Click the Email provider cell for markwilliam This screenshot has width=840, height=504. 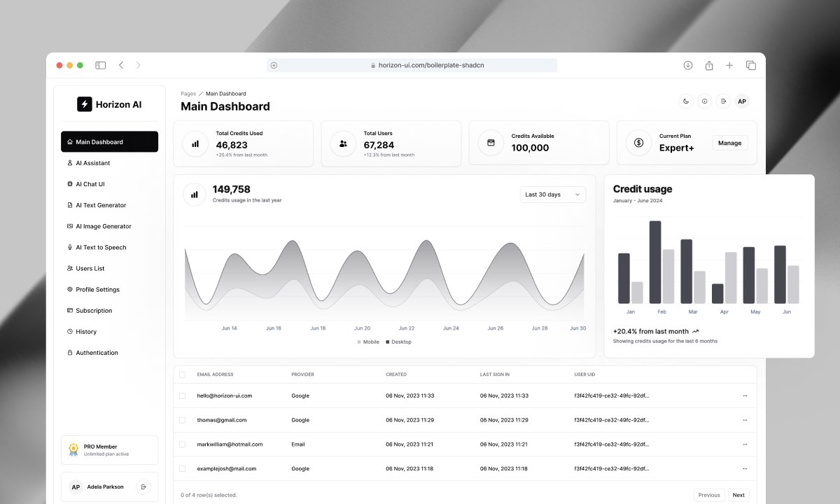298,444
